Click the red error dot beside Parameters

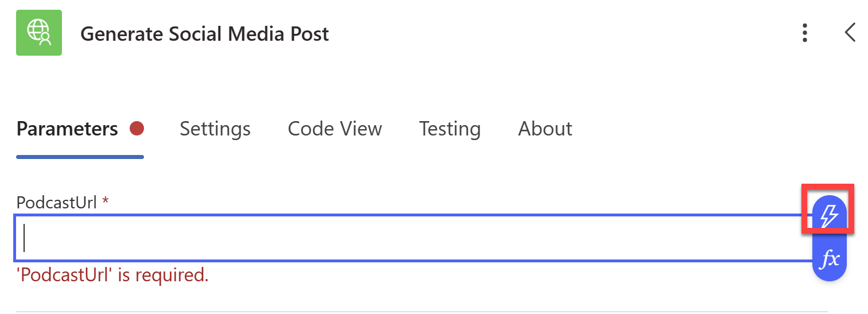coord(137,129)
